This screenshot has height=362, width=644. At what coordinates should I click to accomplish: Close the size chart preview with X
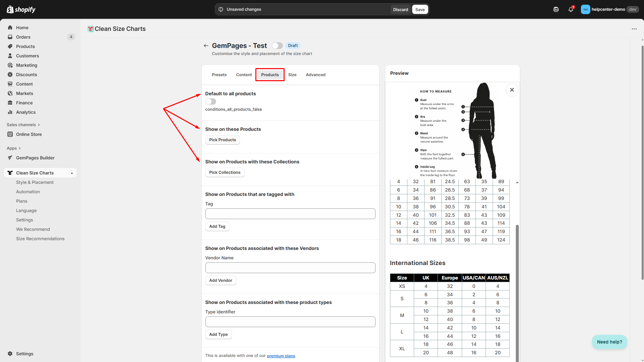click(x=512, y=90)
